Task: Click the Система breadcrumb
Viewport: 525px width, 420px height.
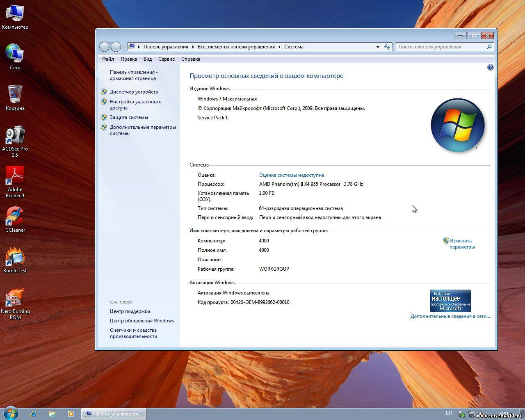Action: (x=294, y=47)
